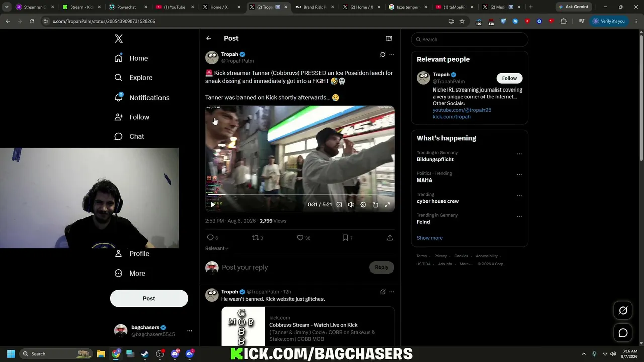Open more options for Feind trend
644x362 pixels.
coord(519,217)
